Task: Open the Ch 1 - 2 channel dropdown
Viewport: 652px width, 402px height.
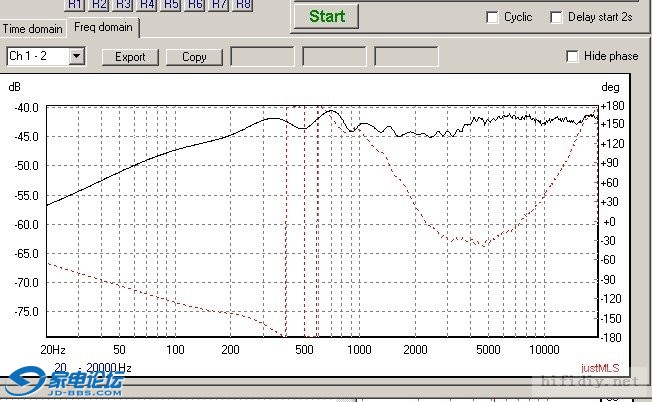Action: pos(77,57)
